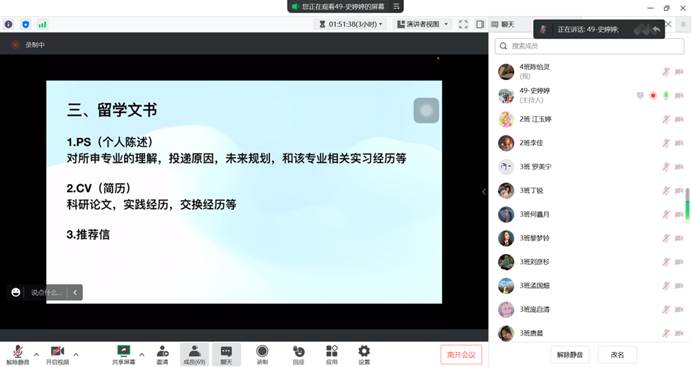
Task: Click the search members input field
Action: click(590, 46)
